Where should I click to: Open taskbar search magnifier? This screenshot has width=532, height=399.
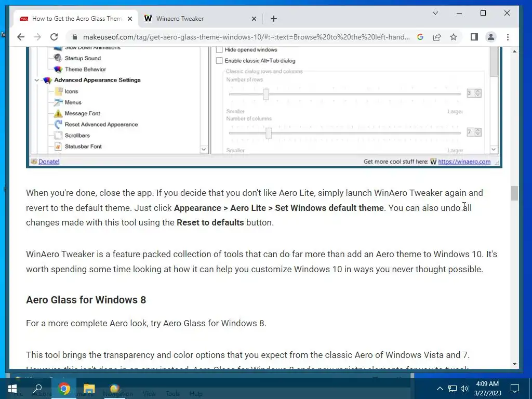click(37, 389)
